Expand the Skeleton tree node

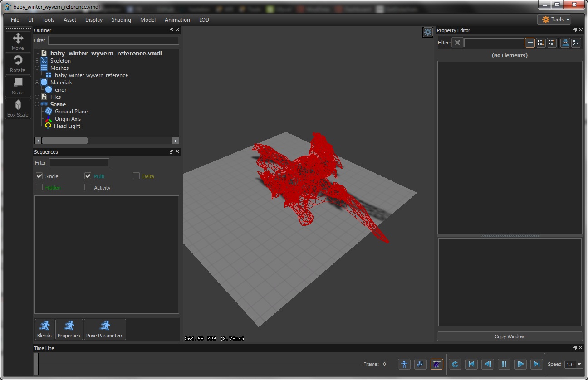click(x=37, y=61)
